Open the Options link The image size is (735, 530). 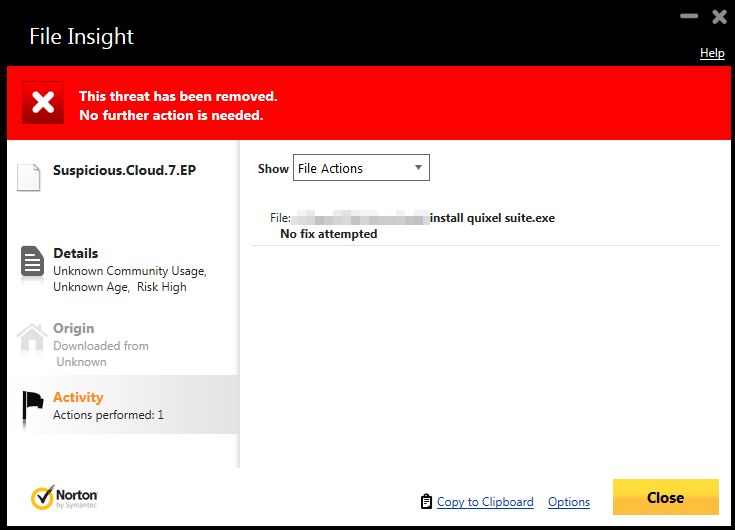[569, 502]
